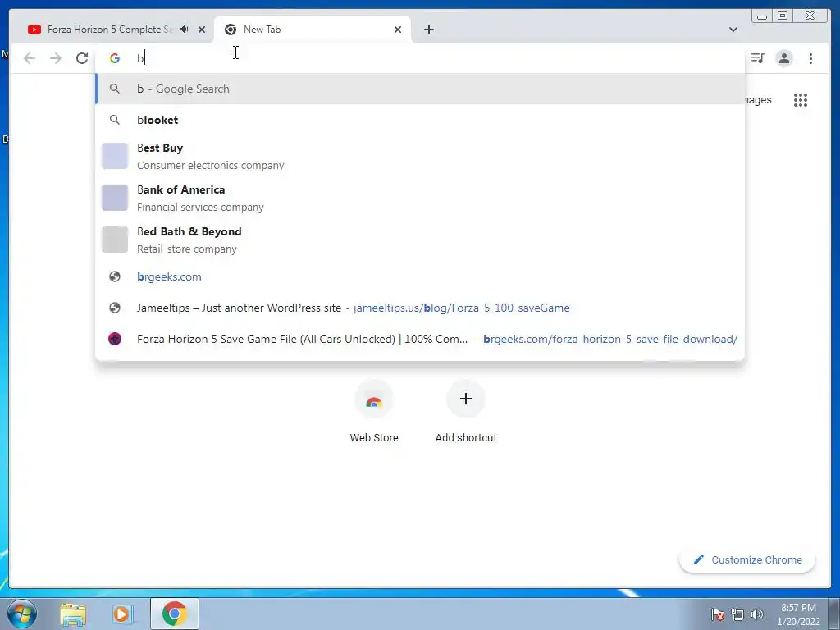Click the Customize Chrome button

(747, 559)
